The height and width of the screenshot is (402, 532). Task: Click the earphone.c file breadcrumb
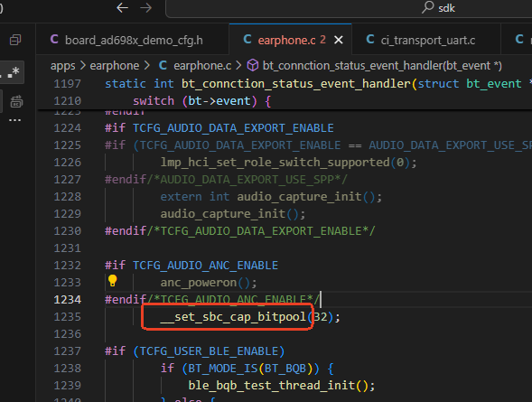[x=195, y=65]
